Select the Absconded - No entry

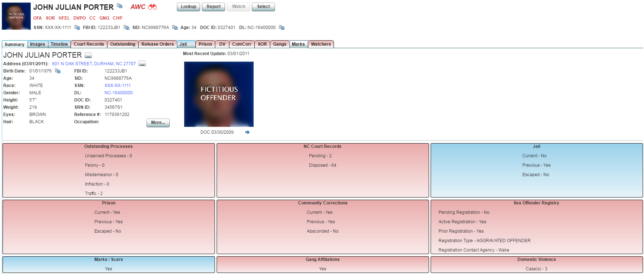coord(323,231)
